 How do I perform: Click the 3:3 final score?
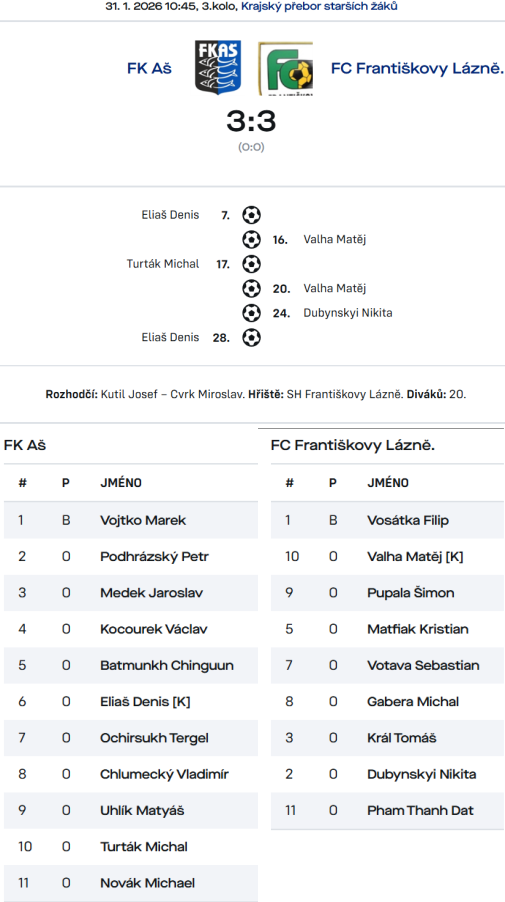click(251, 121)
